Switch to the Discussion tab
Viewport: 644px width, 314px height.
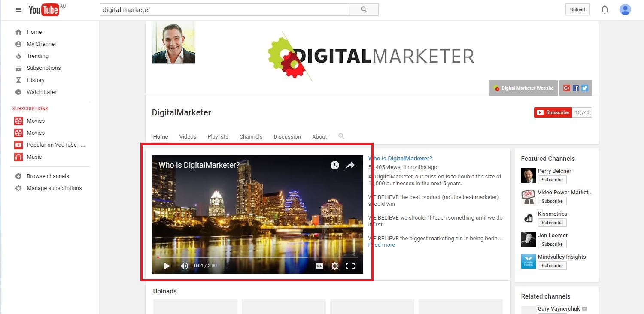point(287,136)
